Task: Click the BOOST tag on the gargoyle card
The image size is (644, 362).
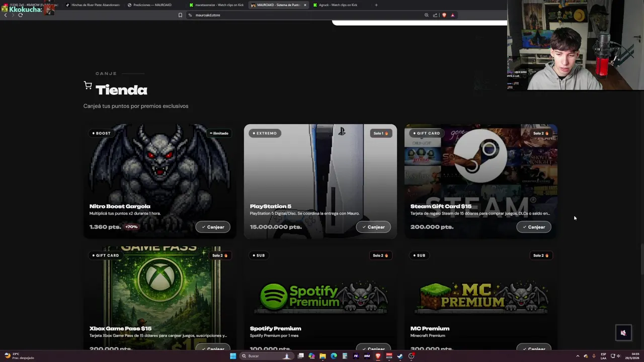Action: (x=102, y=133)
